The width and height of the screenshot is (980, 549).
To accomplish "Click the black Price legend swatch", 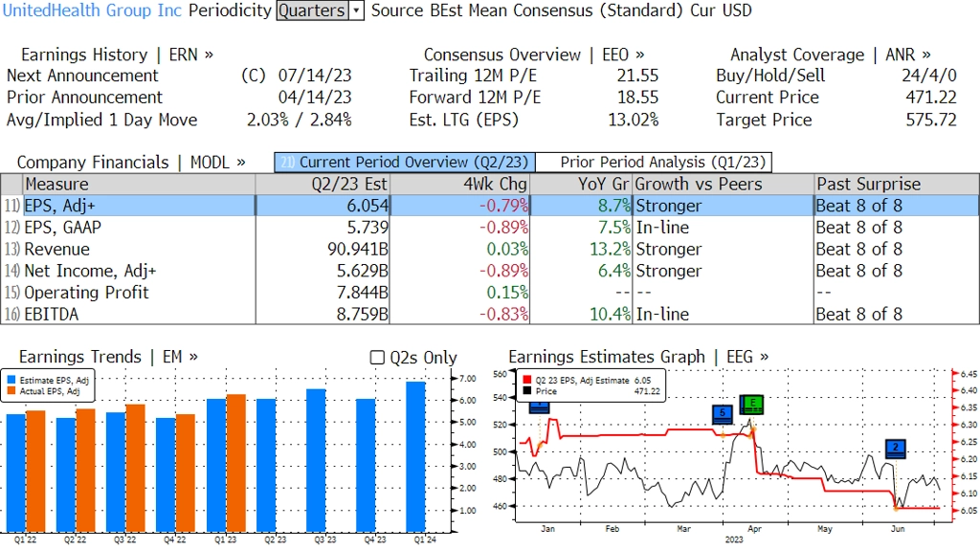I will click(x=527, y=391).
